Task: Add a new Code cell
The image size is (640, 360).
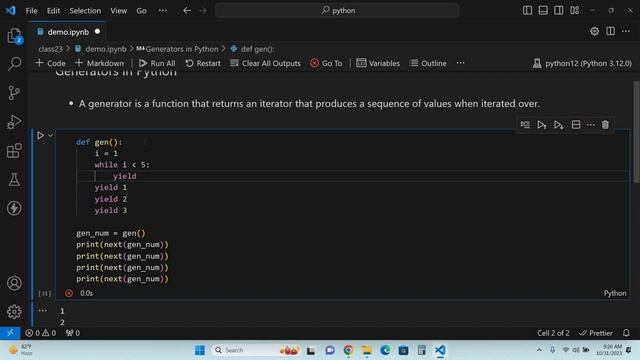Action: click(x=51, y=63)
